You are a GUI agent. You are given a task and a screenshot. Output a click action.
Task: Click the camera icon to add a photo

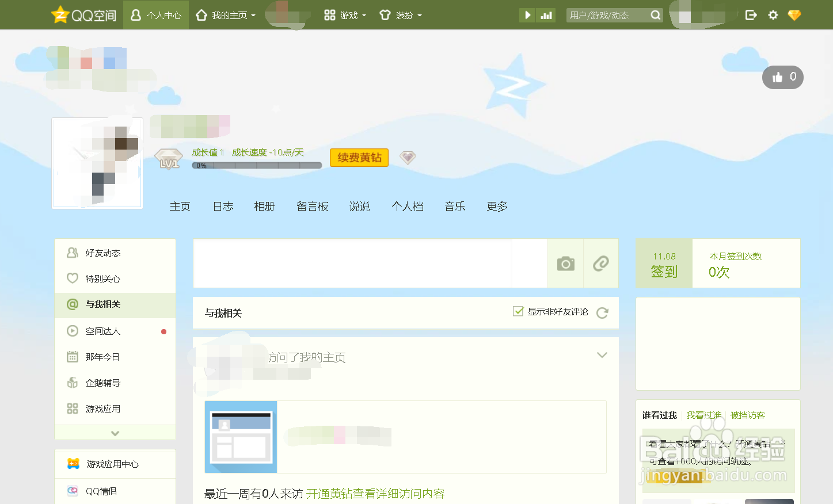(x=565, y=263)
